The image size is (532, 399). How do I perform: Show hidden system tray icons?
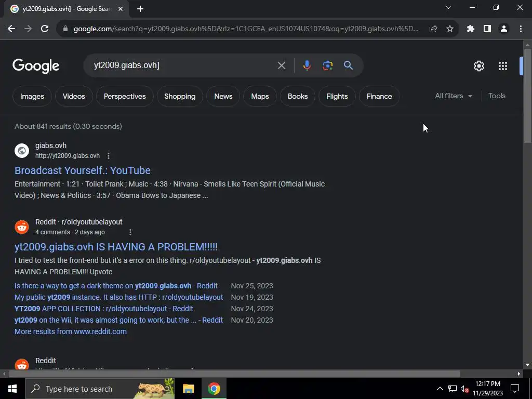pyautogui.click(x=440, y=389)
